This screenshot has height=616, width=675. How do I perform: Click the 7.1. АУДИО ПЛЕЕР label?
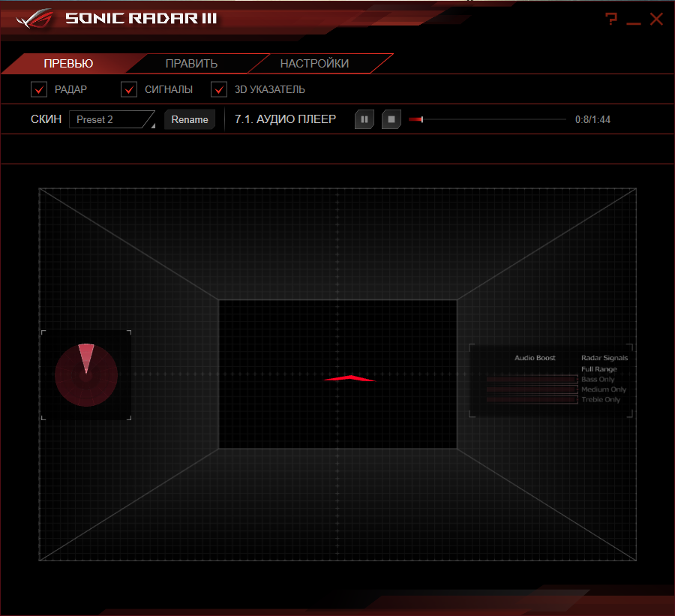[286, 119]
